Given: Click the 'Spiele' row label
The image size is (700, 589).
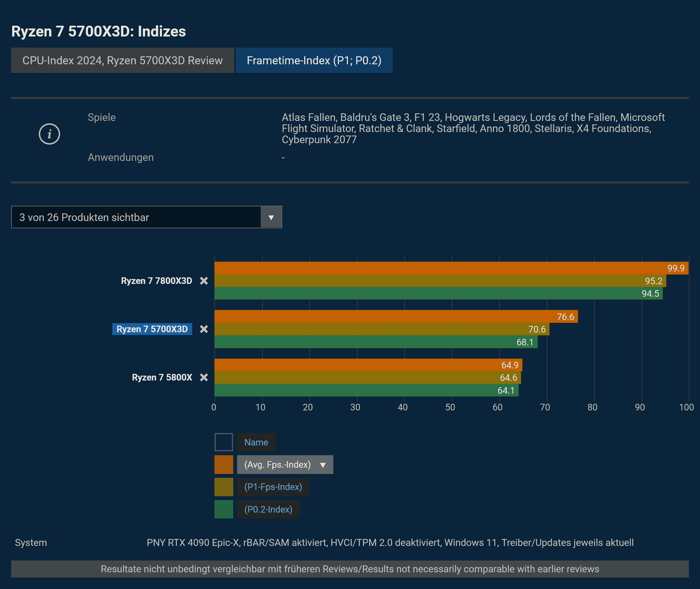Looking at the screenshot, I should (101, 117).
